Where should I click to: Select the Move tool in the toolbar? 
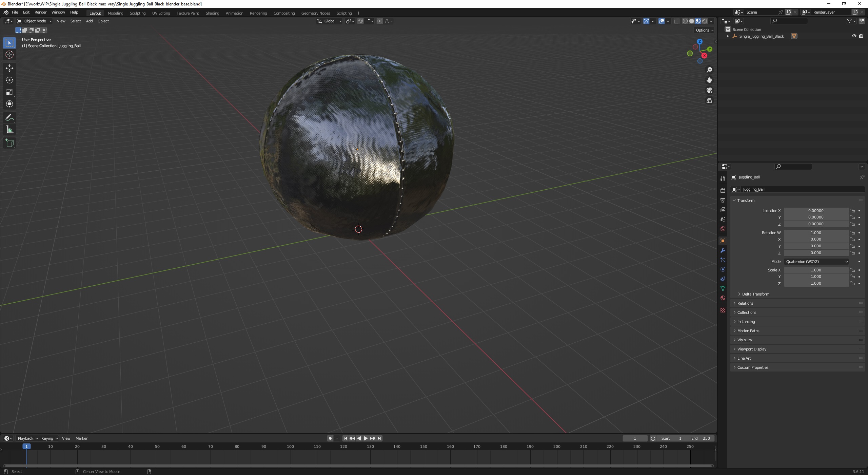point(9,68)
